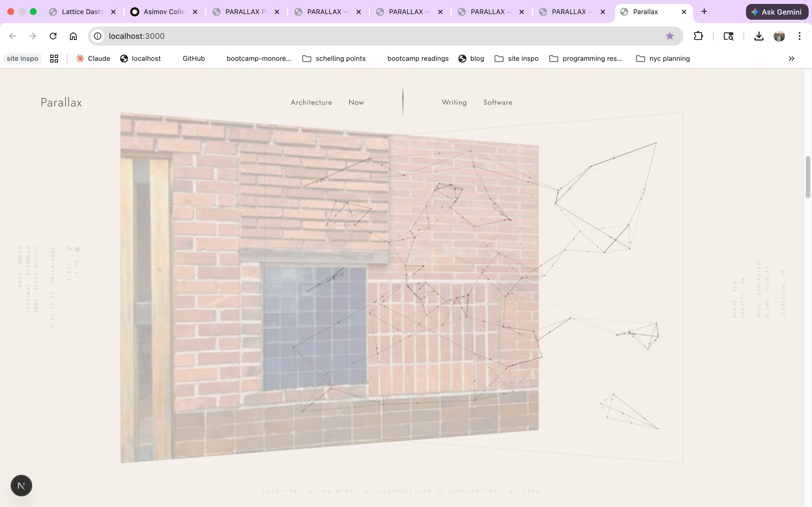Image resolution: width=812 pixels, height=507 pixels.
Task: Click the Ask Gemini button
Action: pyautogui.click(x=777, y=12)
